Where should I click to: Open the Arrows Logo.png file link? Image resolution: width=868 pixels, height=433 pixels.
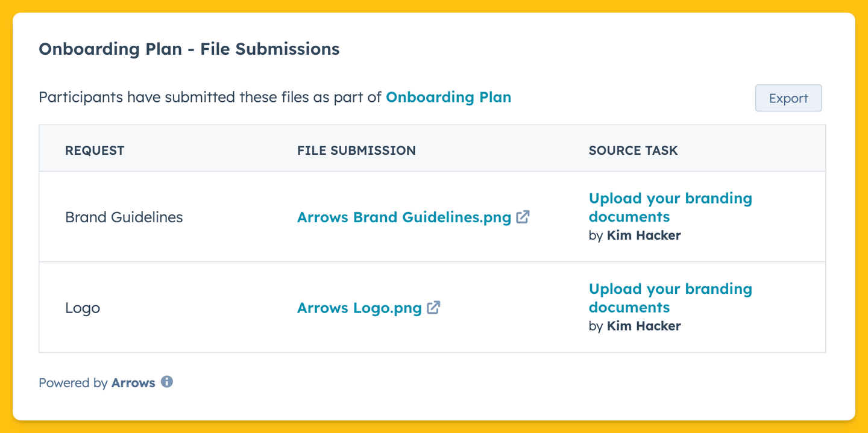(x=359, y=308)
